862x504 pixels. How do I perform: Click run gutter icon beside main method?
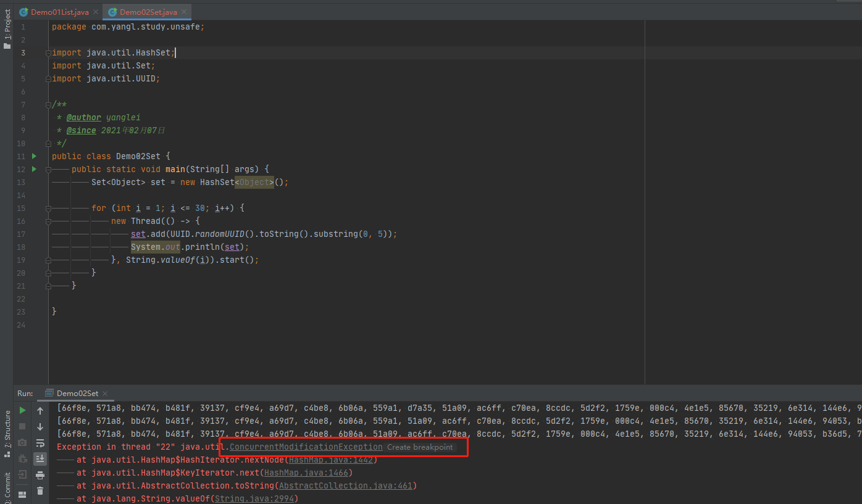(34, 169)
